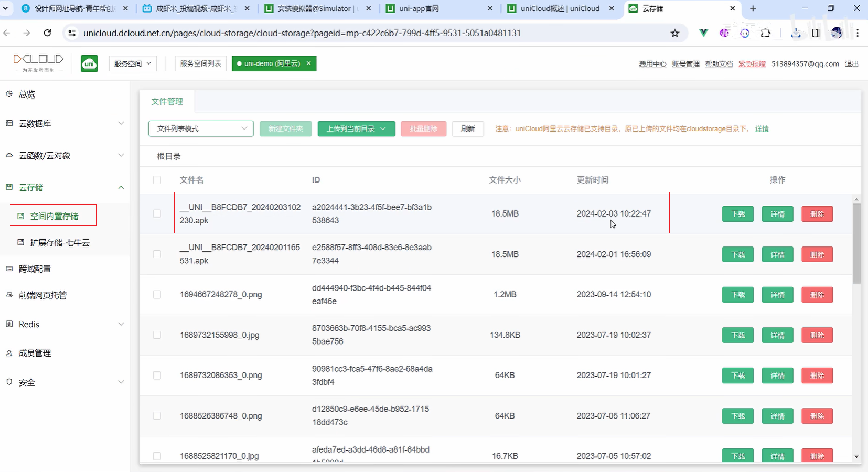Open Vue devtools extension icon
868x472 pixels.
click(x=704, y=33)
